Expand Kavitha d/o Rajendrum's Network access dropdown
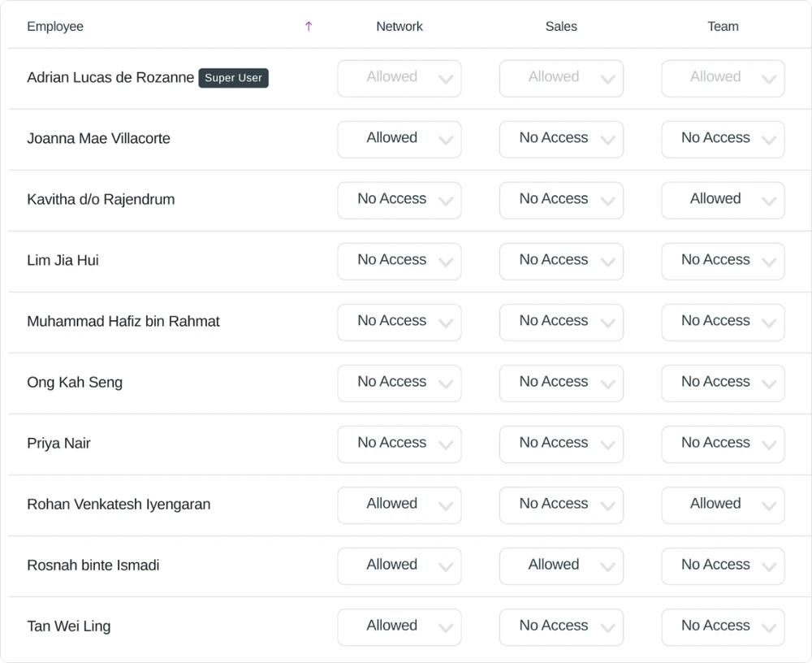This screenshot has width=812, height=663. click(x=400, y=201)
